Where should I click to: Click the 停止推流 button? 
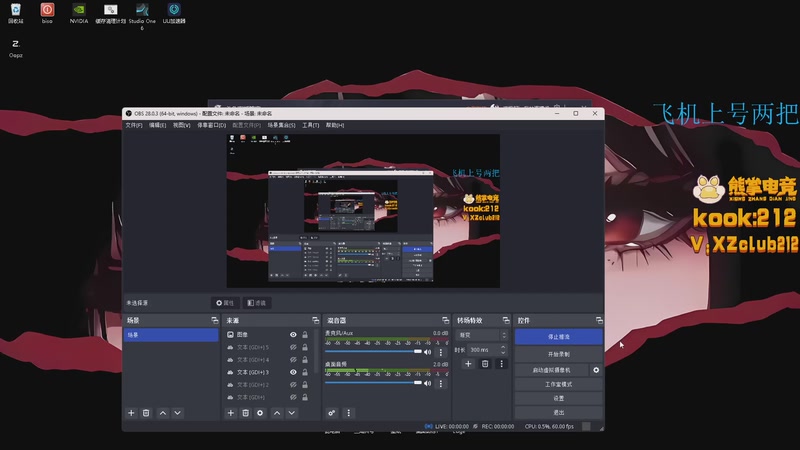(x=559, y=337)
